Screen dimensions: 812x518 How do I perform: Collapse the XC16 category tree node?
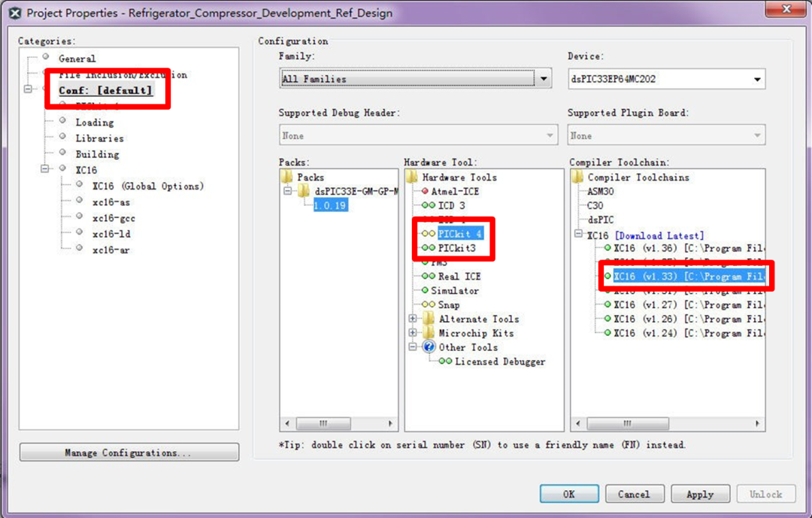(45, 168)
